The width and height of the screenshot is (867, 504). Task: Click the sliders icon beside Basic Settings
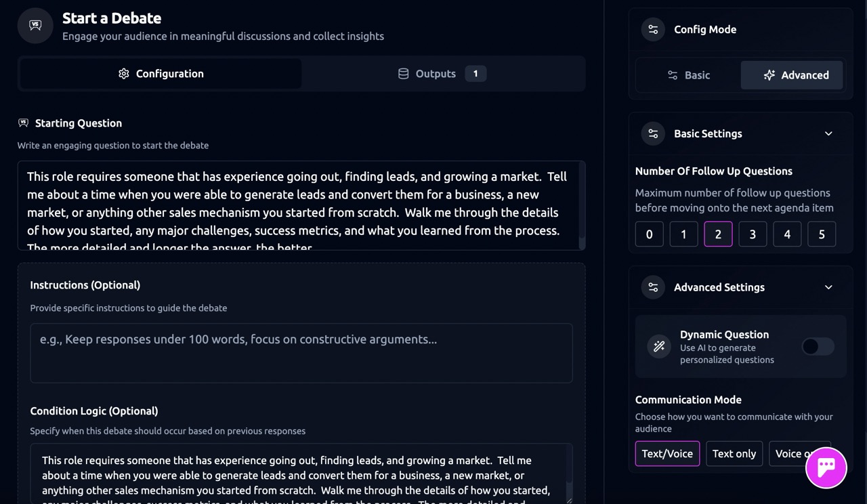point(653,134)
